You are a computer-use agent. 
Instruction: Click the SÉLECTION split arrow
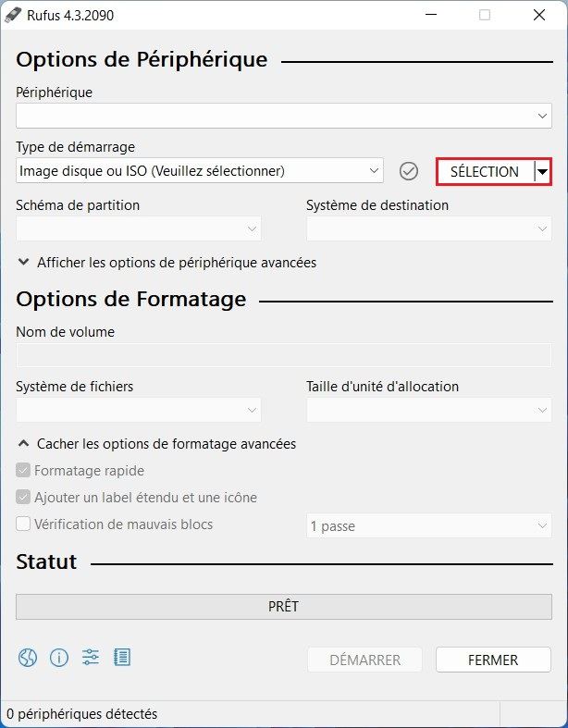point(543,171)
